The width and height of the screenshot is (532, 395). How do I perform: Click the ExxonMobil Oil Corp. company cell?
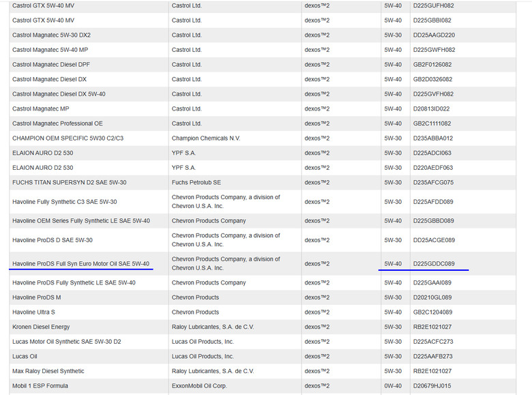[x=199, y=386]
